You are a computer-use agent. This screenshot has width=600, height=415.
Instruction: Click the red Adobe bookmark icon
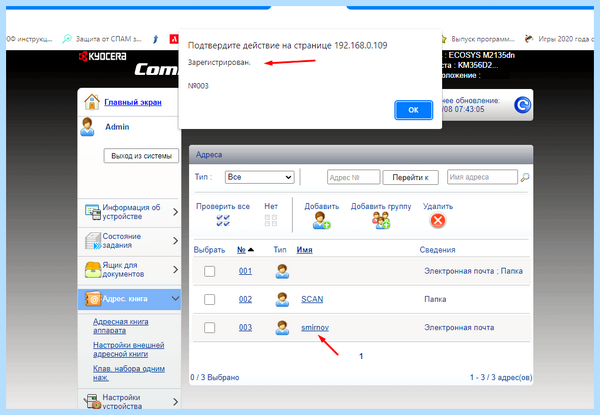174,39
